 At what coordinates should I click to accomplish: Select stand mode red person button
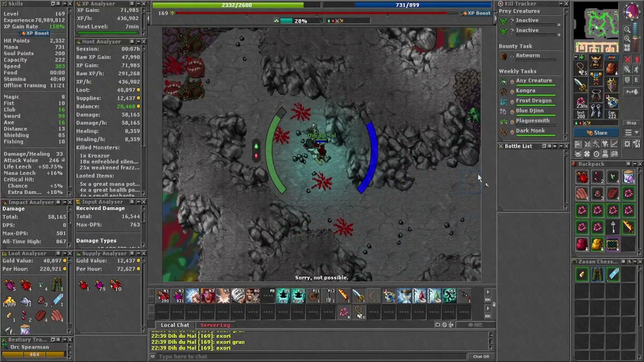pos(637,59)
